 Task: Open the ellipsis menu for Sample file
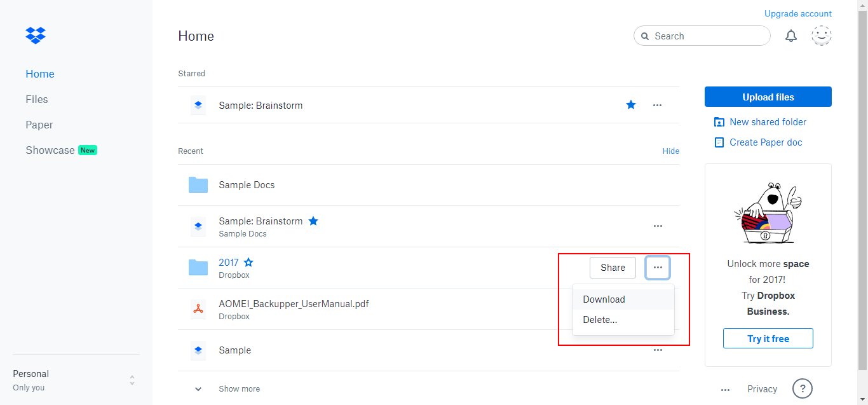pyautogui.click(x=658, y=350)
